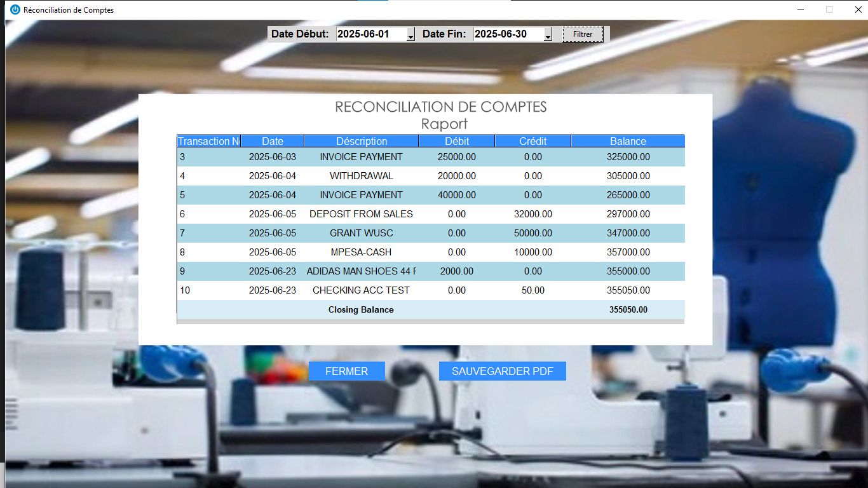
Task: Click the Date Fin date field
Action: pos(508,34)
